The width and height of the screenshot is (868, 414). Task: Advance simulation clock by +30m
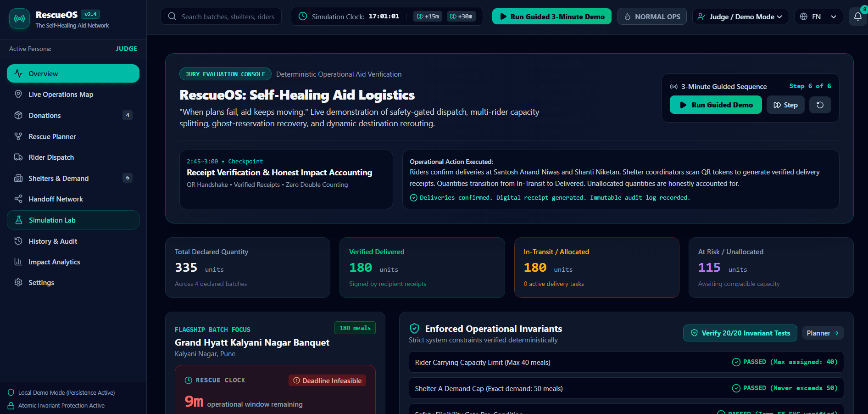click(x=461, y=17)
